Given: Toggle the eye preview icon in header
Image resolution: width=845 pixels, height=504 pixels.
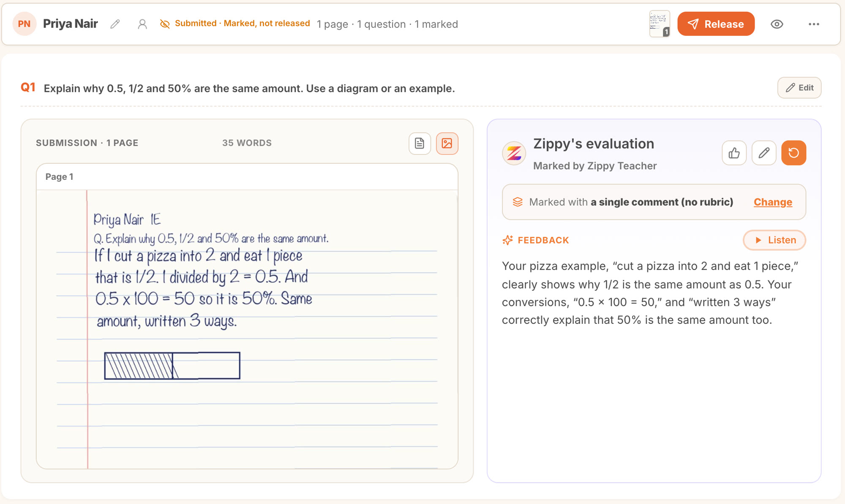Looking at the screenshot, I should 777,24.
